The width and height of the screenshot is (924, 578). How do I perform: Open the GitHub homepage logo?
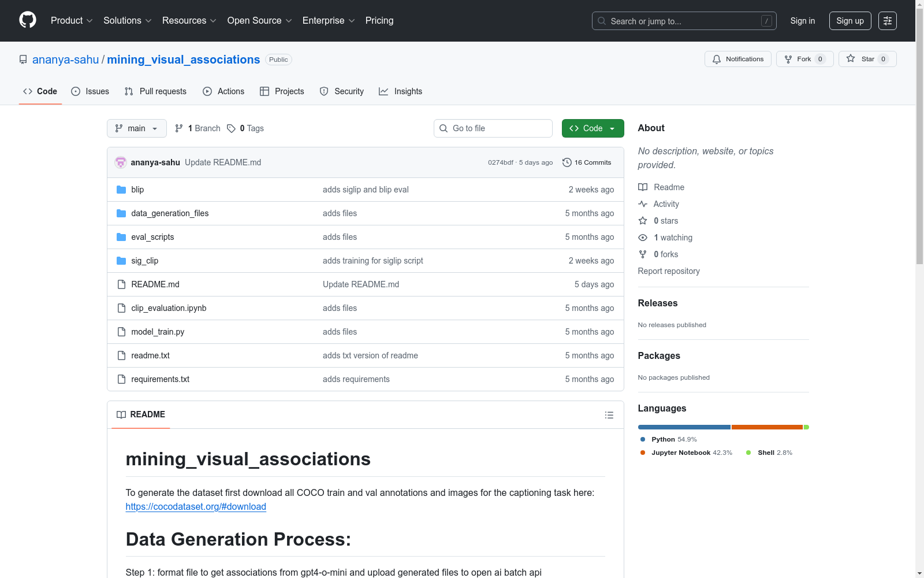click(28, 20)
